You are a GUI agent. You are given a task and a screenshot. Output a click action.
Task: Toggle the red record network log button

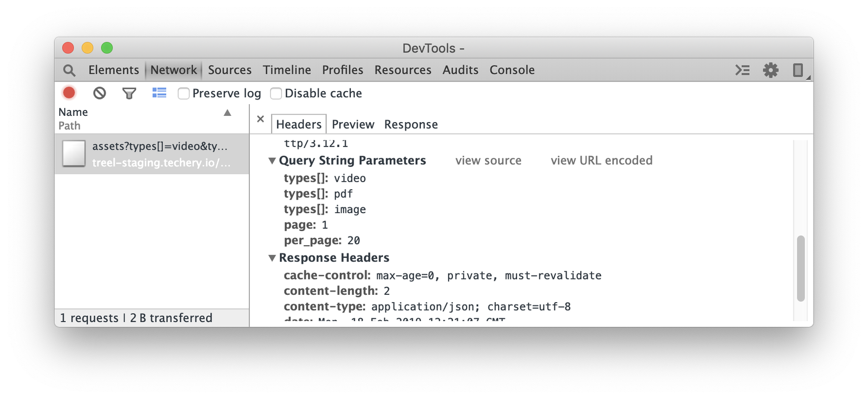(x=69, y=93)
